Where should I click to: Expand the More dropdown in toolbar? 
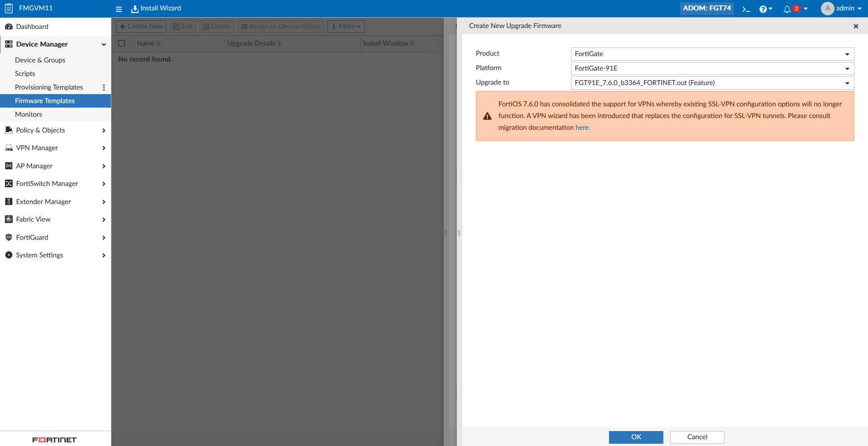point(346,26)
